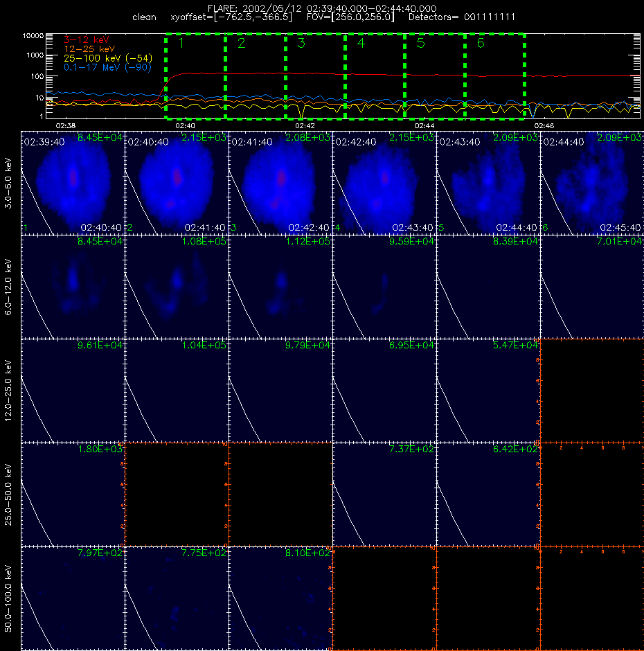Click the green value "6.42E+02"
The height and width of the screenshot is (651, 644).
[x=515, y=449]
